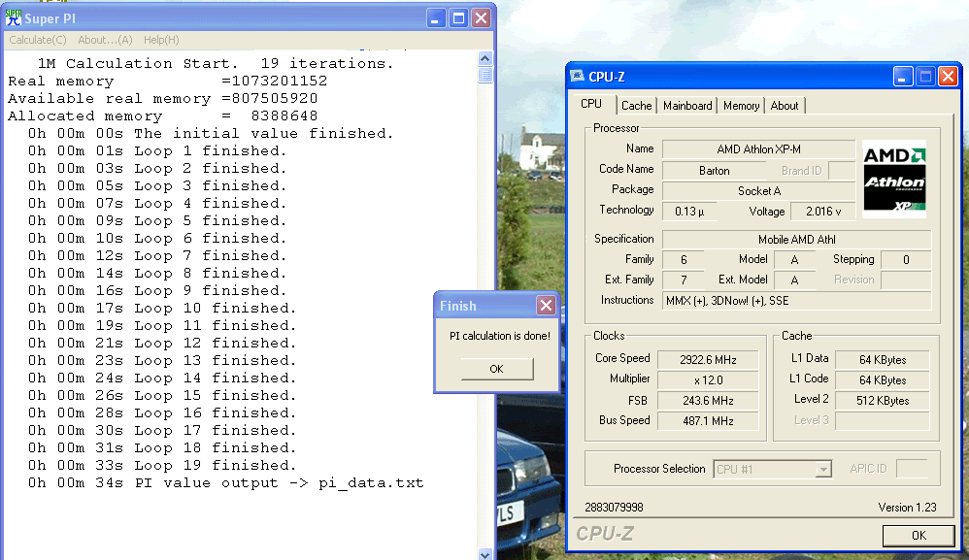
Task: Click the number 2883079998 in CPU-Z
Action: pyautogui.click(x=614, y=508)
